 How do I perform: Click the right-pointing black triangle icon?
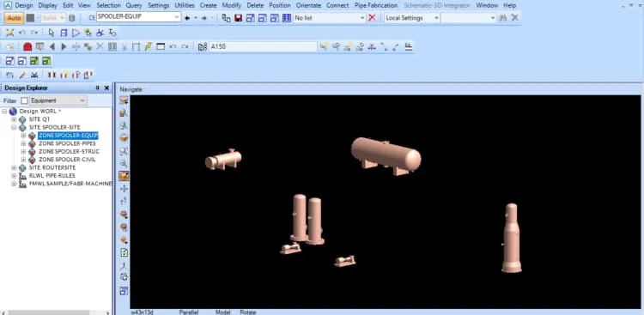(x=64, y=47)
